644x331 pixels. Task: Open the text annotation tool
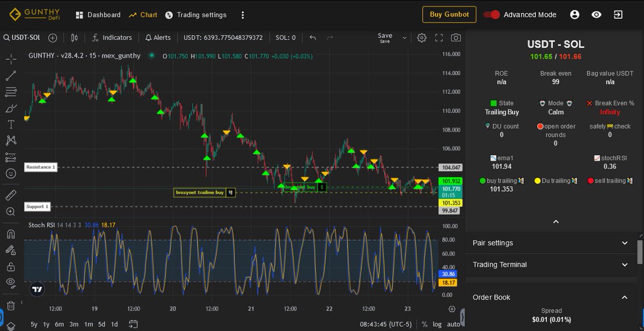(11, 124)
